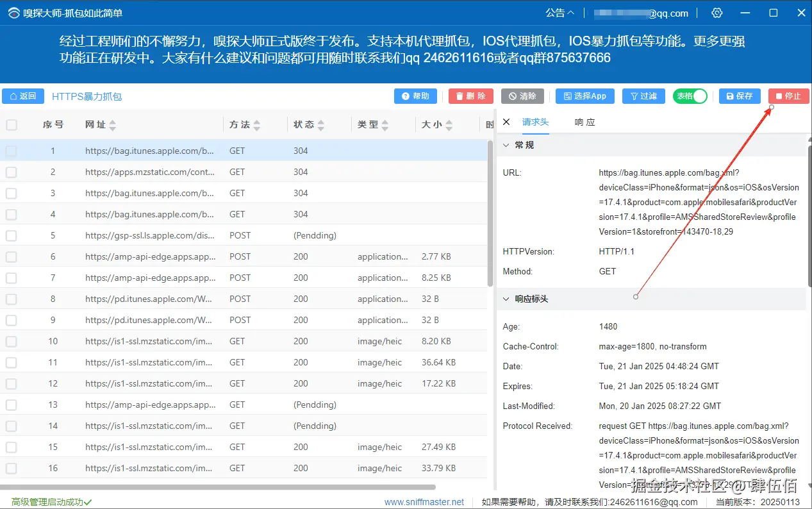Image resolution: width=812 pixels, height=509 pixels.
Task: Select row 6 amp-api-edge URL
Action: [150, 256]
